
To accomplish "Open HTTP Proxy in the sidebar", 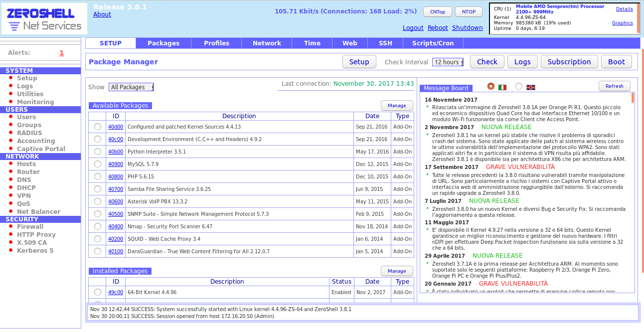I will (x=36, y=235).
